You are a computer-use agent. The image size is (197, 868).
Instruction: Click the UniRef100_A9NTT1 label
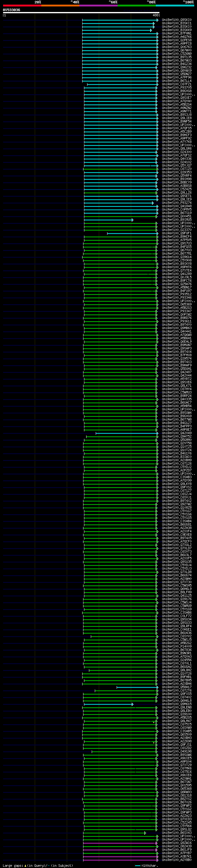[x=177, y=111]
